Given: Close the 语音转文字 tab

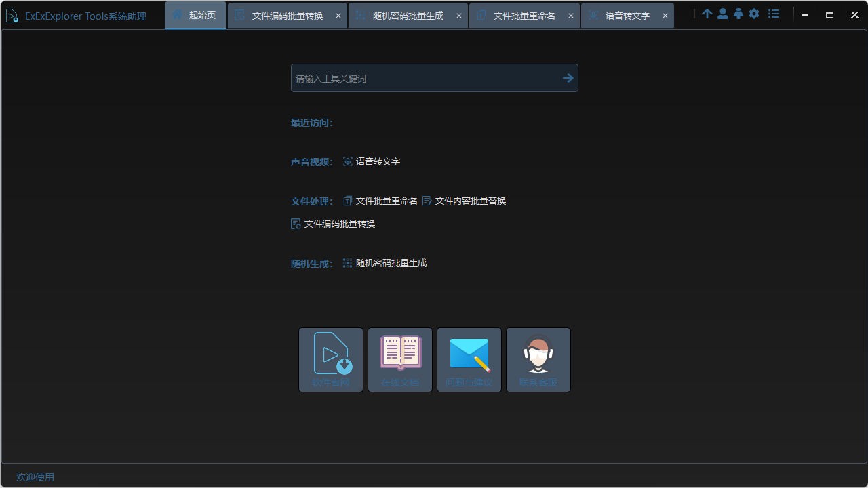Looking at the screenshot, I should click(665, 15).
